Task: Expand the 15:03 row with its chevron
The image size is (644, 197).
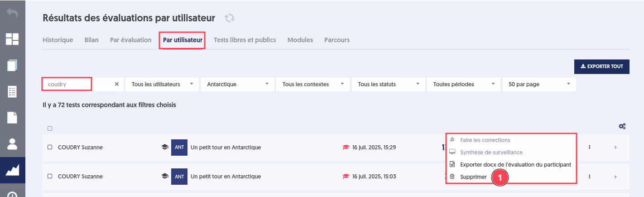Action: click(615, 176)
